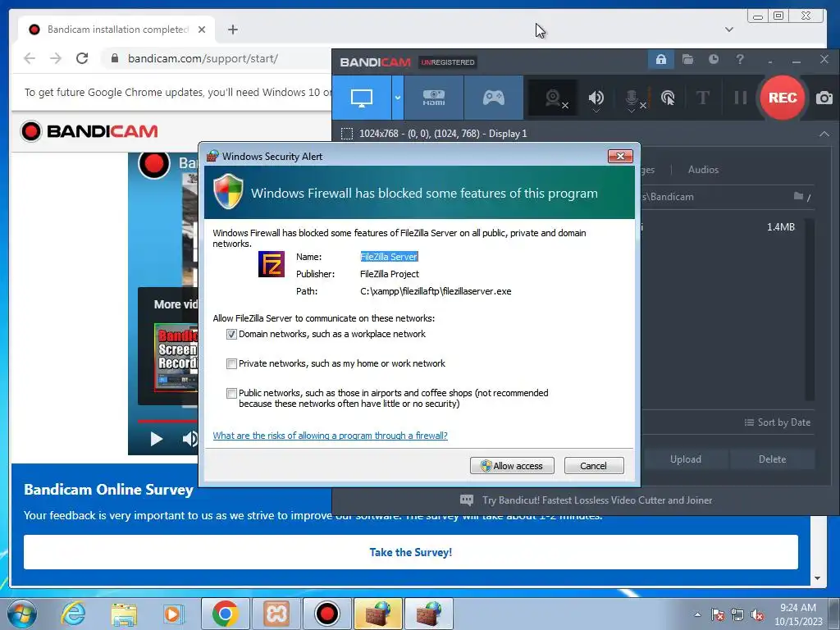Click the Chrome address bar URL
The image size is (840, 630).
click(x=203, y=58)
